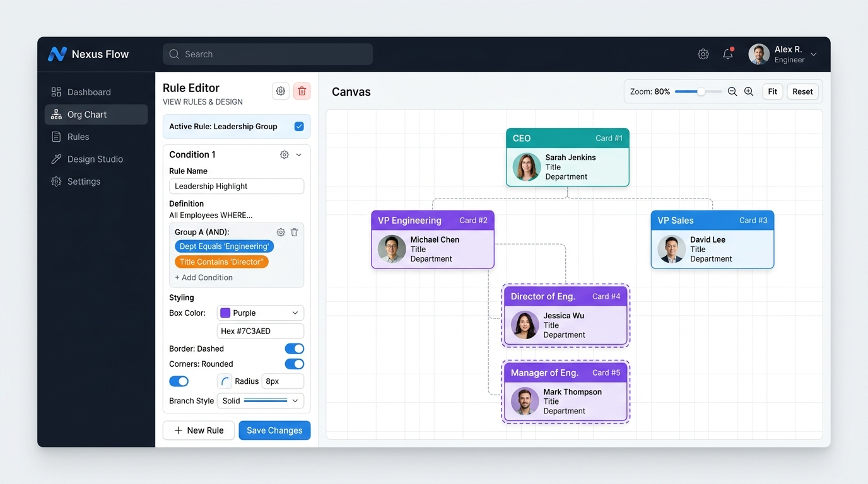Click Save Changes button
868x484 pixels.
tap(274, 430)
